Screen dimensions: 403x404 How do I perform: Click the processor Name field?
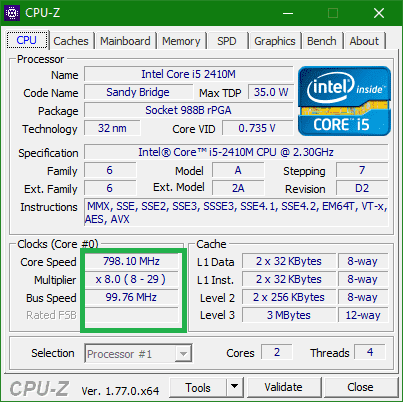pos(188,74)
